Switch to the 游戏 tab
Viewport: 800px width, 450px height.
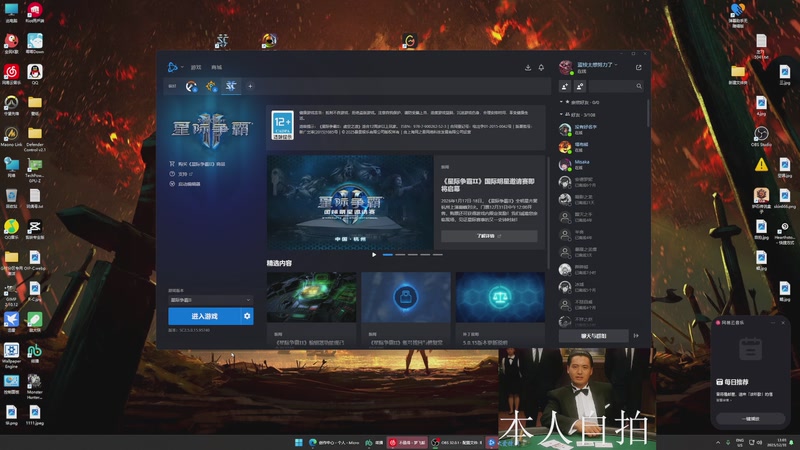coord(196,67)
